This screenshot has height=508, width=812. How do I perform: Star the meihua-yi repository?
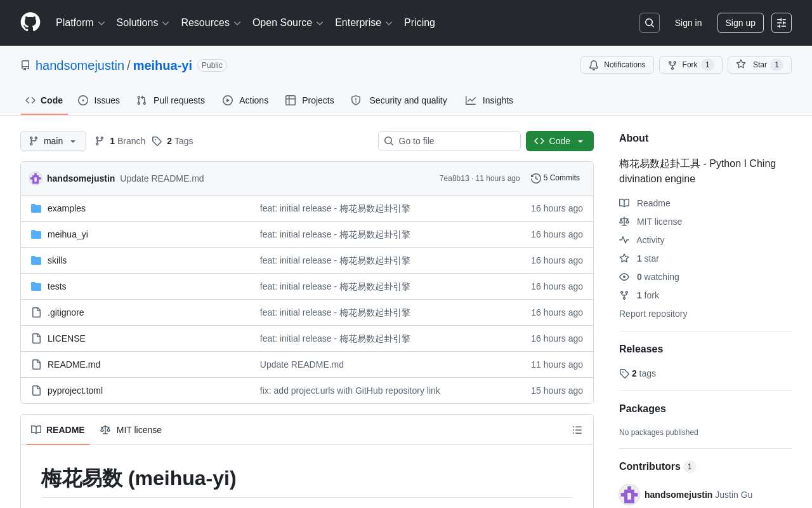(759, 65)
